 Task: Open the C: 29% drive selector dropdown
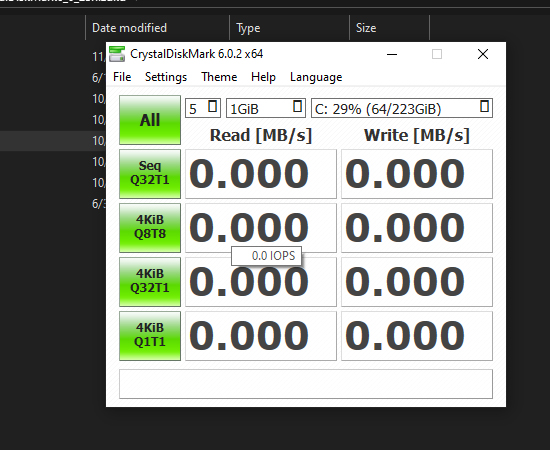[402, 108]
